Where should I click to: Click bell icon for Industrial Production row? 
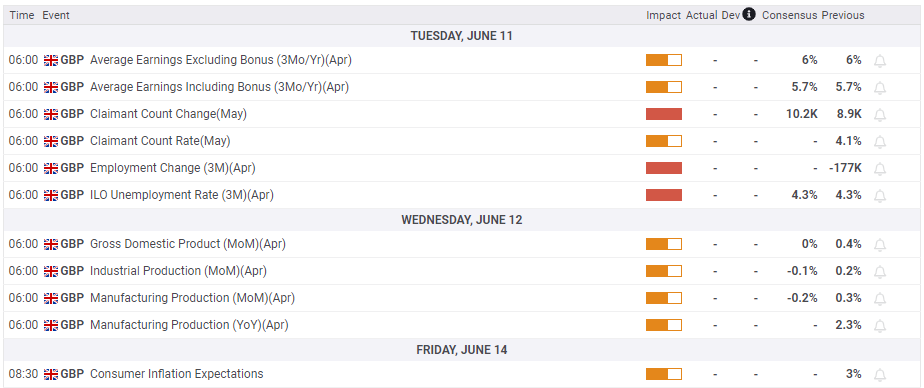coord(880,272)
